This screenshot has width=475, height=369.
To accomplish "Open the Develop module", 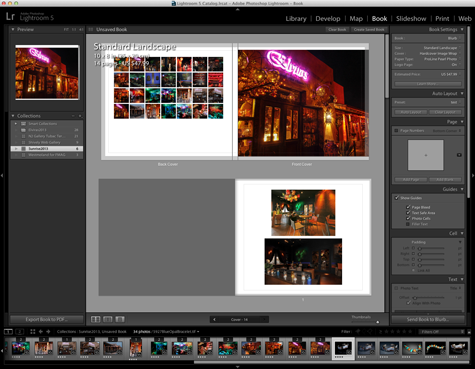I will point(328,19).
